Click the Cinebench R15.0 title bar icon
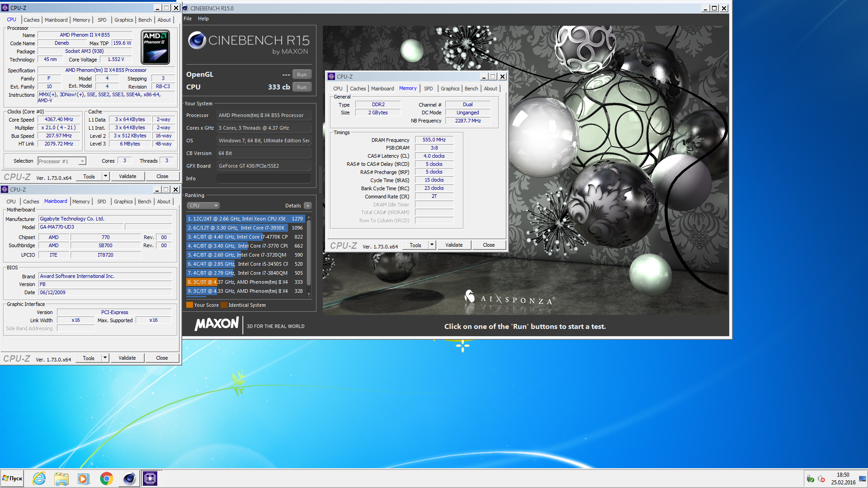Image resolution: width=868 pixels, height=488 pixels. [x=185, y=8]
